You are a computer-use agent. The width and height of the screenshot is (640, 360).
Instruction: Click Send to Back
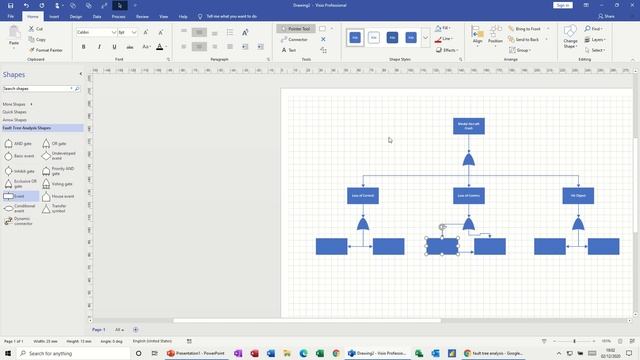524,40
